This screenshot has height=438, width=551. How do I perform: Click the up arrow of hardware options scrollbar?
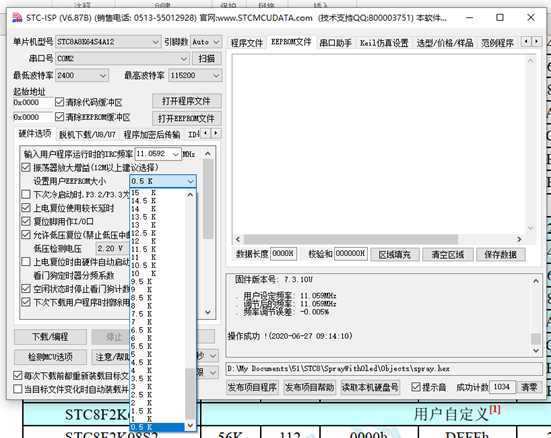pos(208,154)
